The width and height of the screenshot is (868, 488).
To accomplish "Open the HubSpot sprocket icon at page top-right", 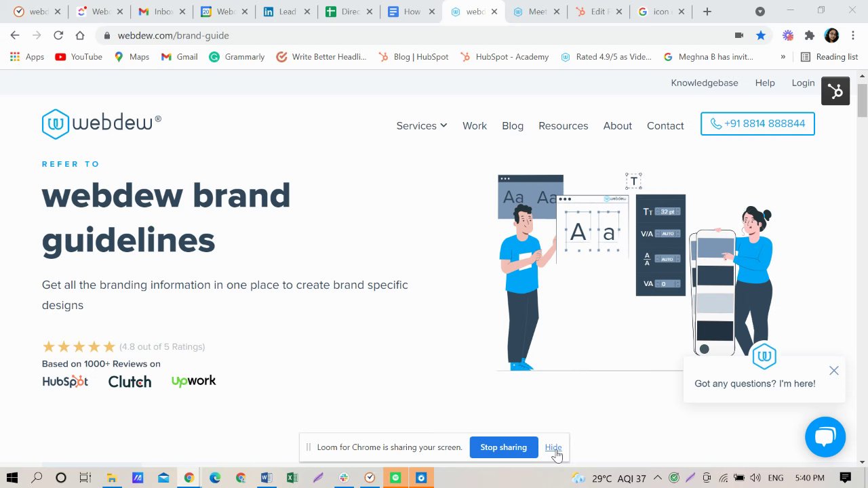I will pos(835,91).
